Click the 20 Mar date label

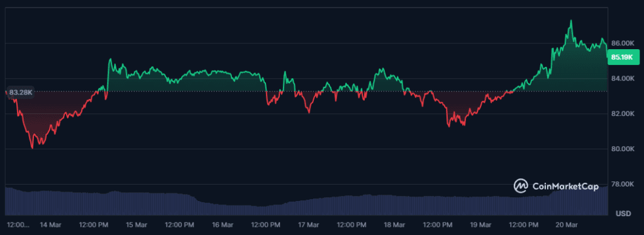click(567, 225)
